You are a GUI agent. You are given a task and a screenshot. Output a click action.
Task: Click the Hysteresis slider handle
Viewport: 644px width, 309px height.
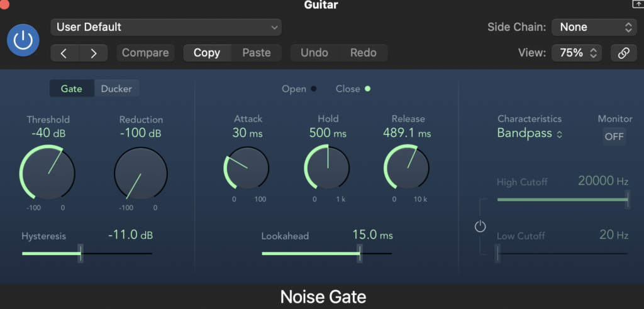[80, 254]
